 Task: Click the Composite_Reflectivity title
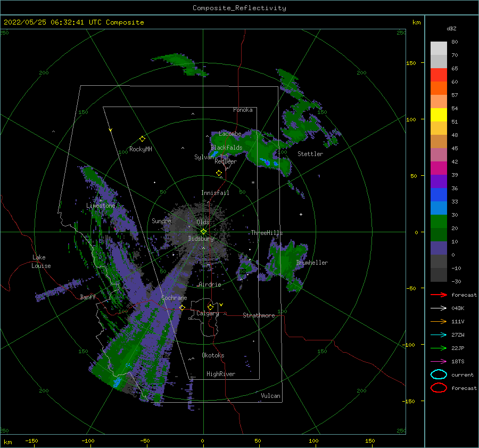click(239, 8)
